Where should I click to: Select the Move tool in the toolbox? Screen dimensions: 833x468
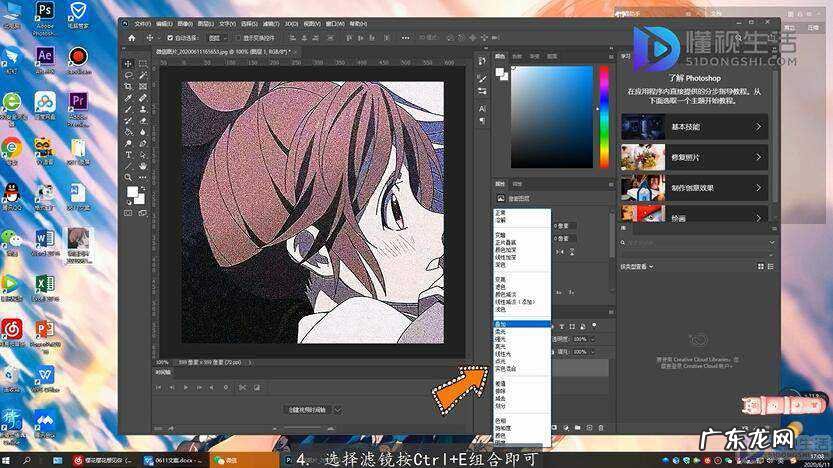[x=128, y=63]
